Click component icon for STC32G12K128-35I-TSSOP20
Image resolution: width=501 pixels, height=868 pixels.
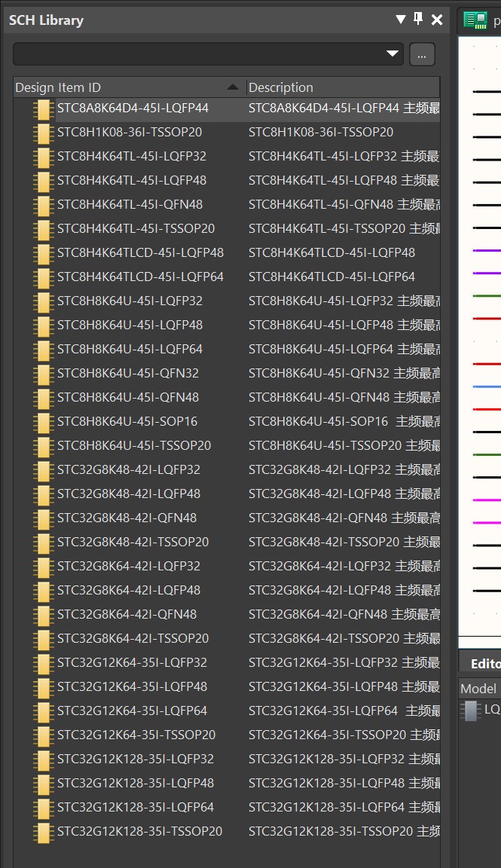click(x=43, y=832)
